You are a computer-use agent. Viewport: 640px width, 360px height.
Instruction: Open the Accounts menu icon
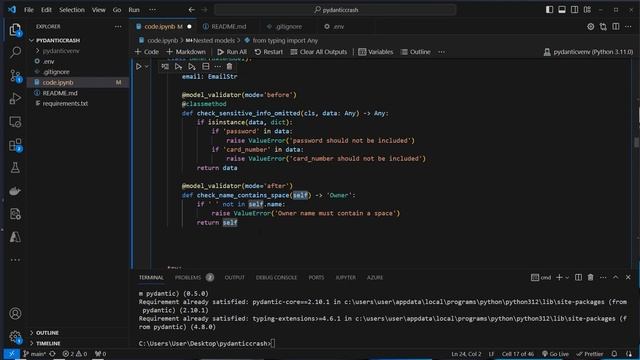pyautogui.click(x=15, y=313)
